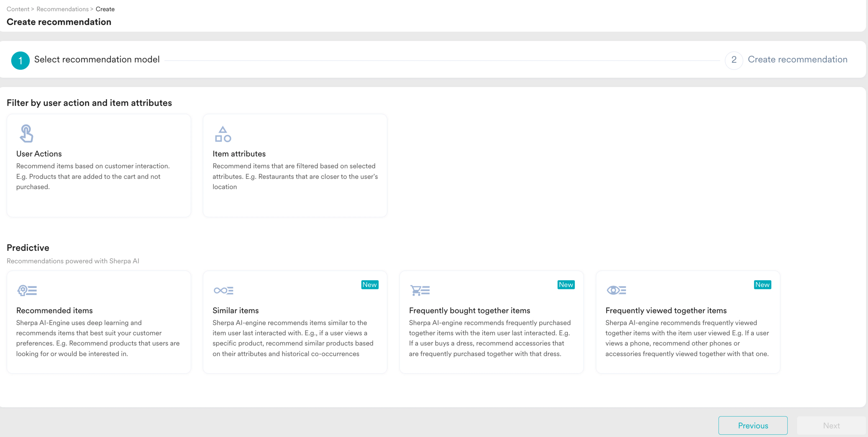Go to Content in the breadcrumb
The width and height of the screenshot is (868, 437).
[18, 9]
